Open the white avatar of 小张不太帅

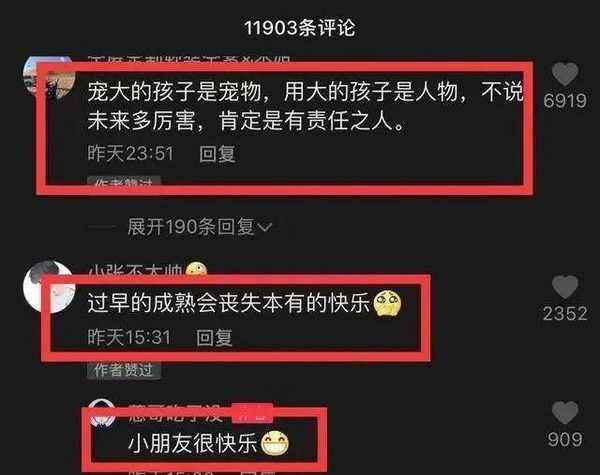(x=49, y=286)
